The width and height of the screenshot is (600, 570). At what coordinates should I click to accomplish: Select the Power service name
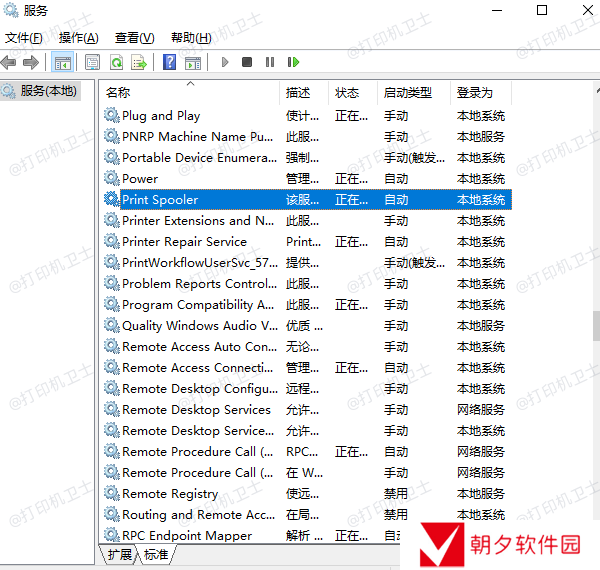140,179
